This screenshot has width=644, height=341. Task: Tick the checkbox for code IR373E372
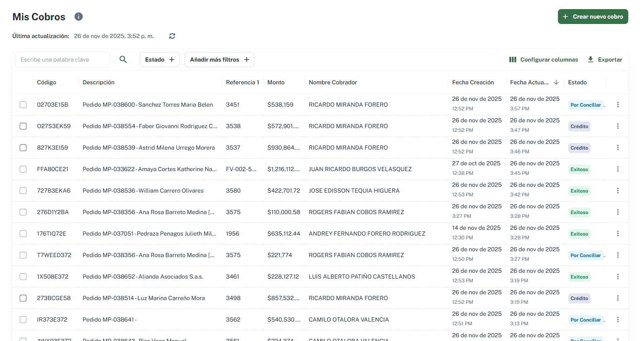pos(23,320)
